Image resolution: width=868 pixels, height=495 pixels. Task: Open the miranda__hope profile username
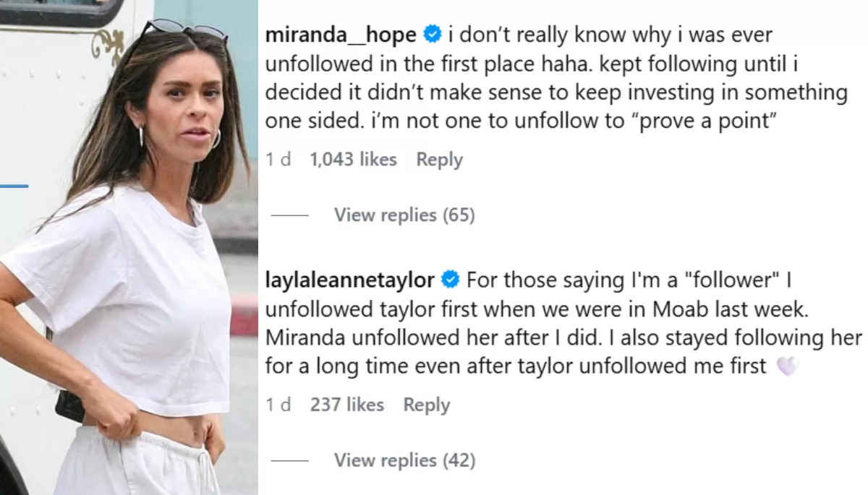341,34
